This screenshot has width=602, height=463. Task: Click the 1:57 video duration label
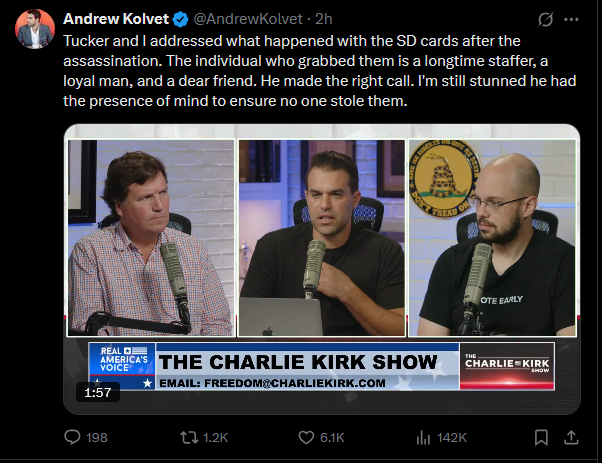pos(98,392)
